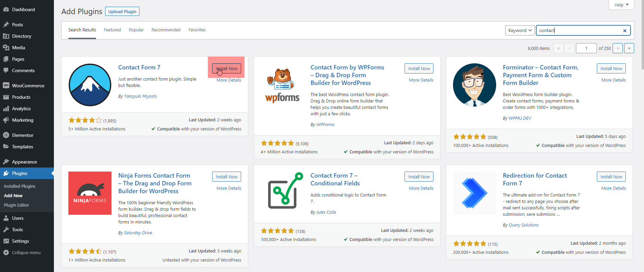The image size is (644, 272).
Task: Open the Ninja Forms red logo
Action: (x=90, y=193)
